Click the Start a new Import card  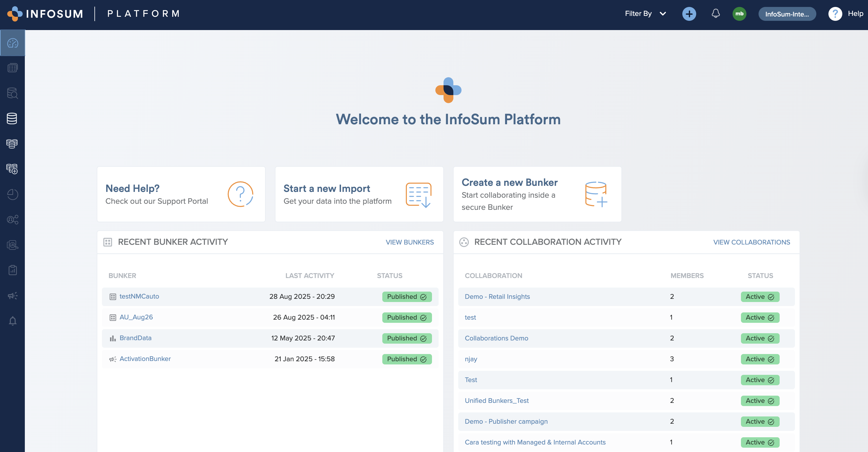359,194
